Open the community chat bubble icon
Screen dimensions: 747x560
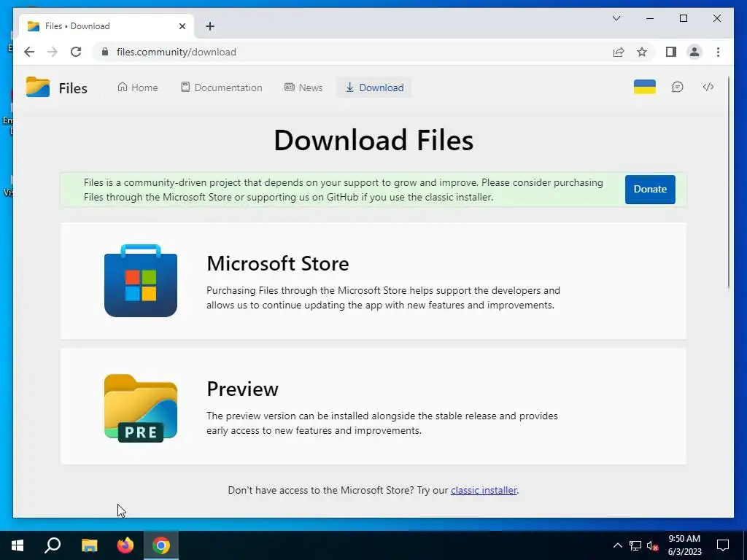[678, 87]
